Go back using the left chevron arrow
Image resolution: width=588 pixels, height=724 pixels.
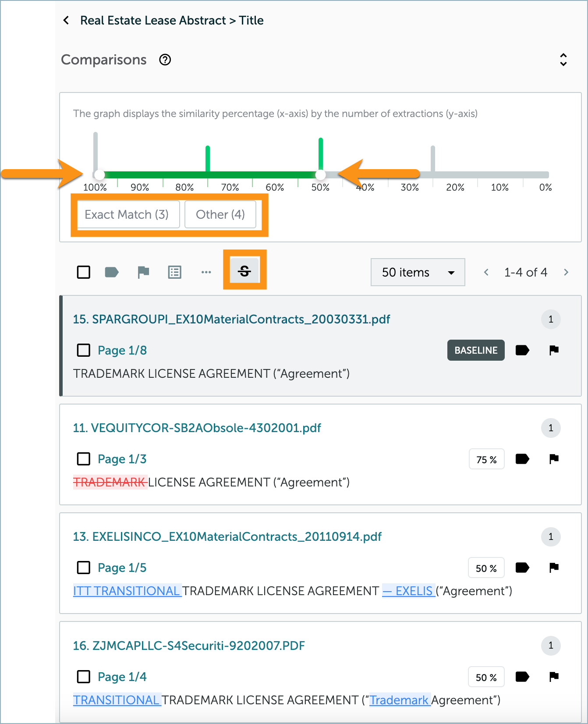[x=66, y=20]
